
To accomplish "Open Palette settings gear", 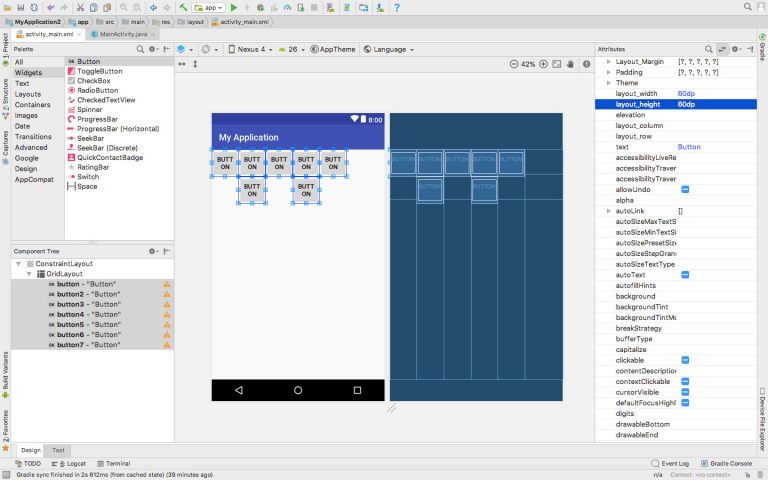I will point(153,49).
